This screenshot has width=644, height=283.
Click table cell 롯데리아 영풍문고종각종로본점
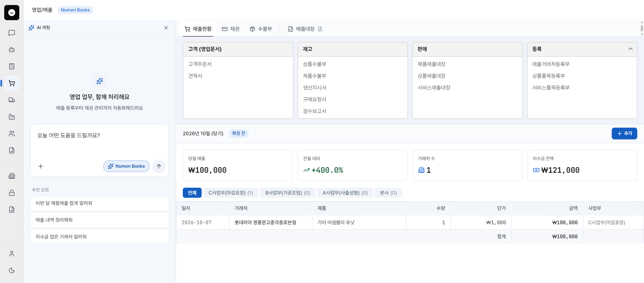(271, 223)
